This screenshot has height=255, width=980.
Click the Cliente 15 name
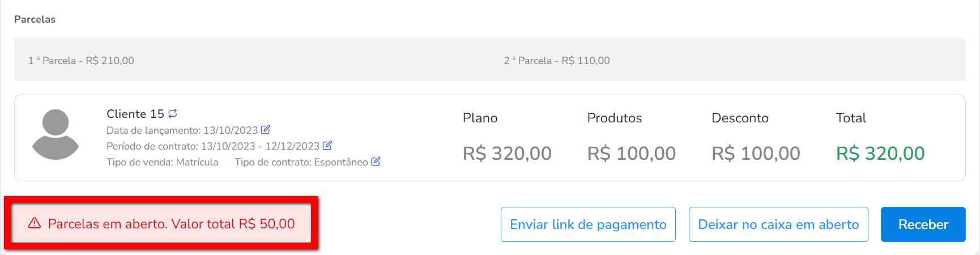(x=135, y=114)
